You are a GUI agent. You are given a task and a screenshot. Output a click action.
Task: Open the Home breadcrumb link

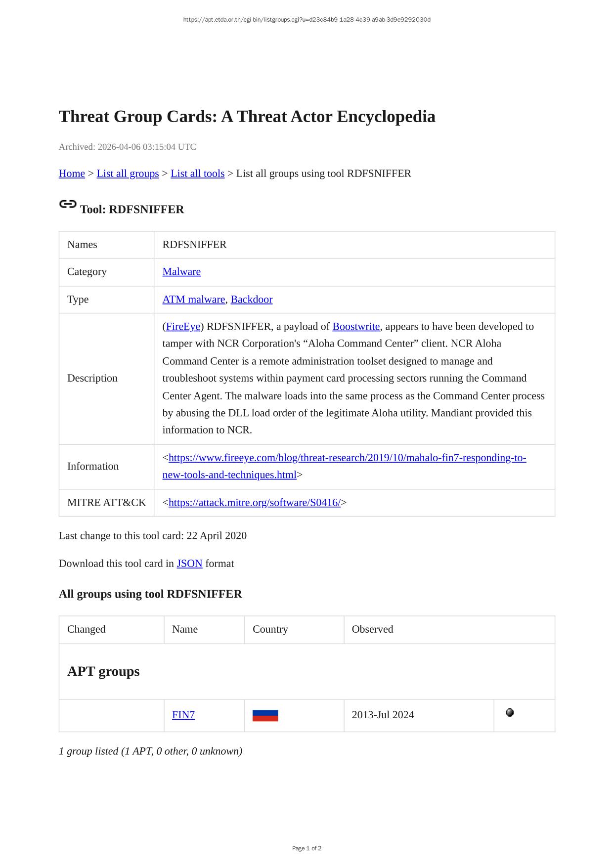(x=72, y=174)
